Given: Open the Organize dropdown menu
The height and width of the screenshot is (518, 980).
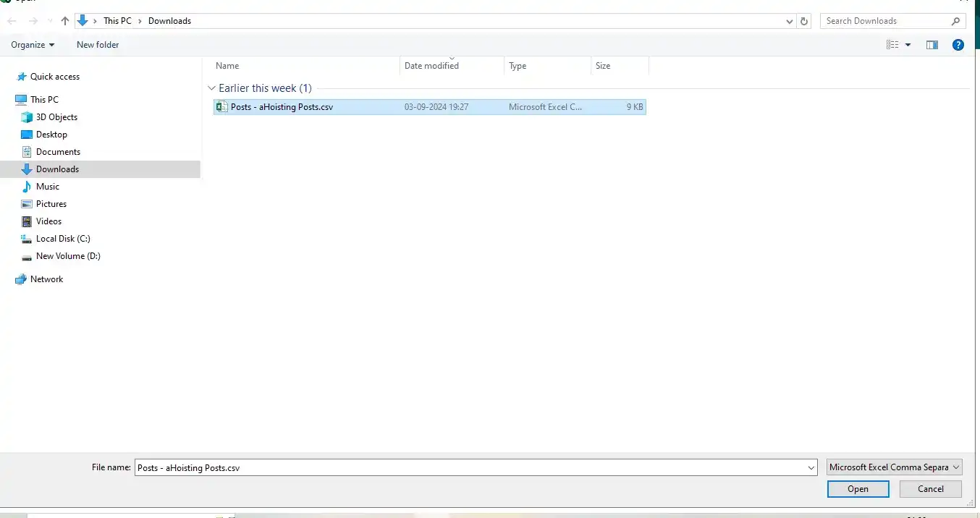Looking at the screenshot, I should click(33, 45).
